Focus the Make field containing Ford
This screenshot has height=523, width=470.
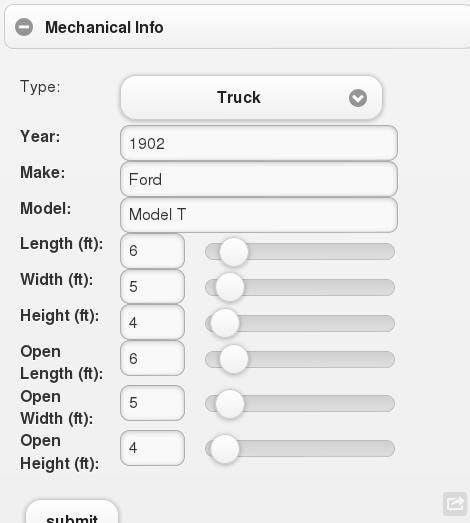[259, 179]
